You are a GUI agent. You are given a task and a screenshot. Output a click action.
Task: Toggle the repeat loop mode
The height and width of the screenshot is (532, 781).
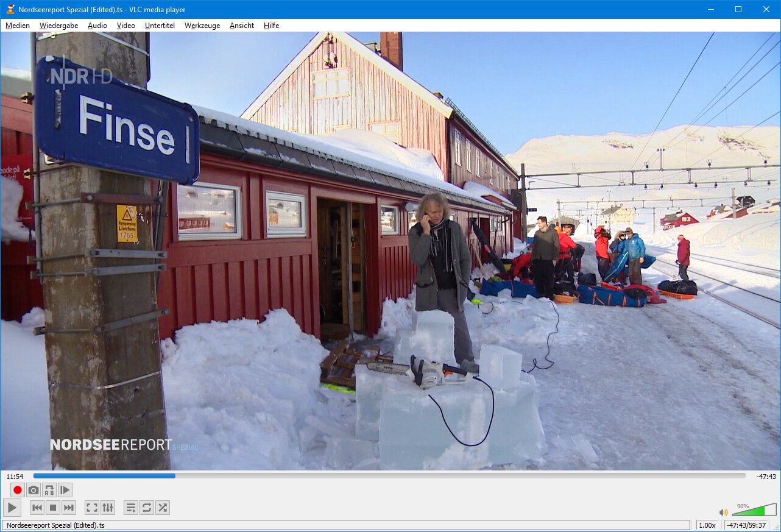[x=146, y=508]
